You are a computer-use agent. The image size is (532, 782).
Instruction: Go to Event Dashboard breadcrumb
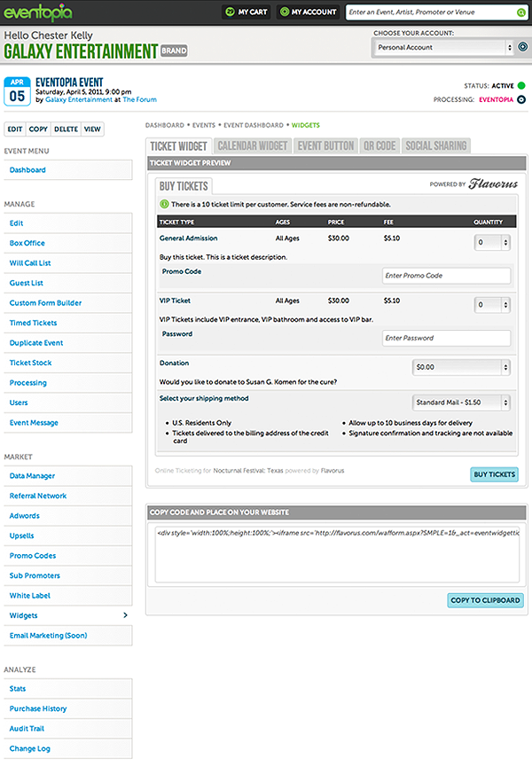click(x=254, y=125)
